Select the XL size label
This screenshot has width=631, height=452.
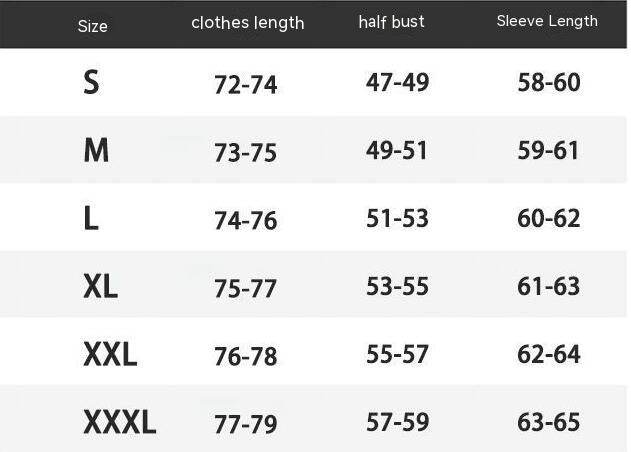coord(100,288)
